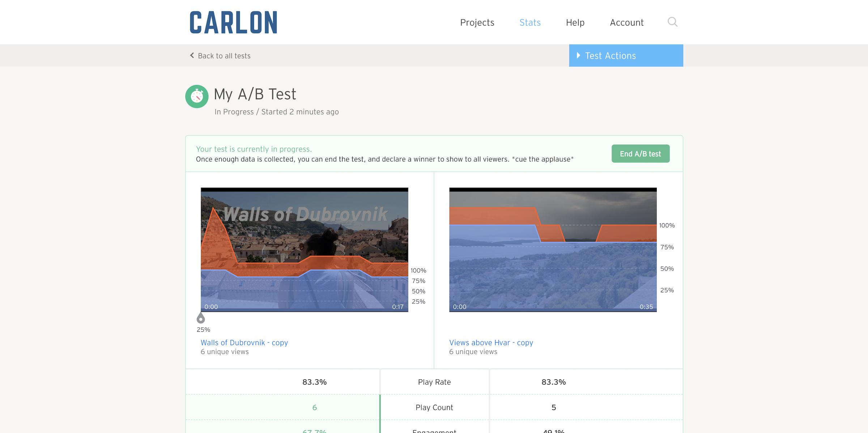Go to the Stats tab
Viewport: 868px width, 433px height.
coord(530,22)
